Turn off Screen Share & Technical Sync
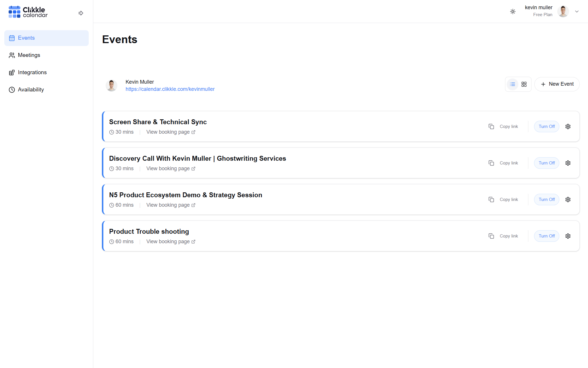The width and height of the screenshot is (588, 368). tap(546, 126)
